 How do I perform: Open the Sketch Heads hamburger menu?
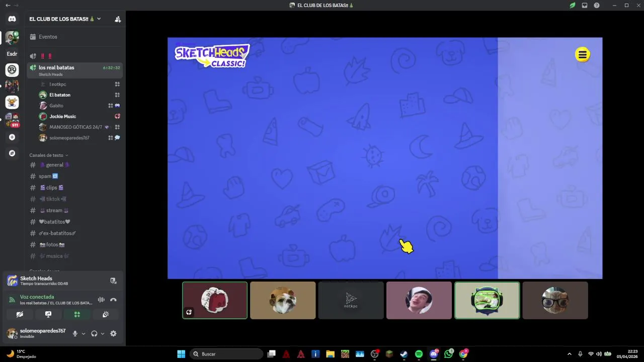(x=582, y=54)
